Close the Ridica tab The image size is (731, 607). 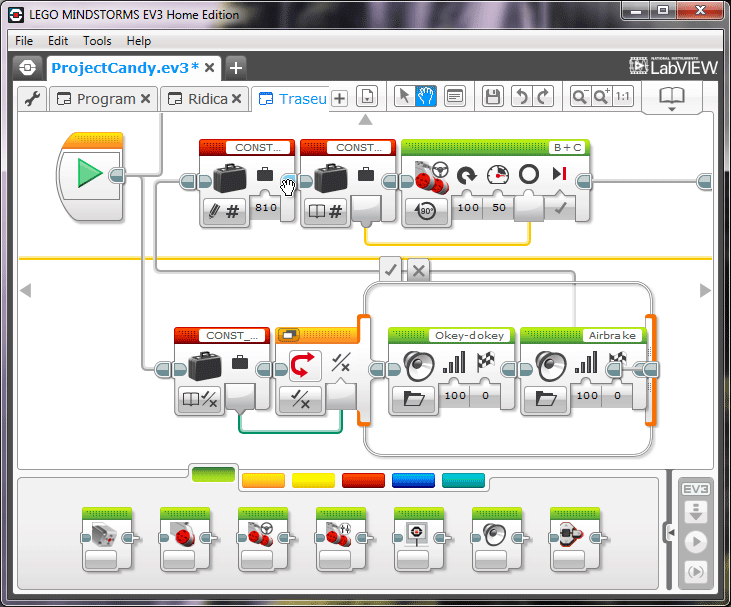pos(236,99)
